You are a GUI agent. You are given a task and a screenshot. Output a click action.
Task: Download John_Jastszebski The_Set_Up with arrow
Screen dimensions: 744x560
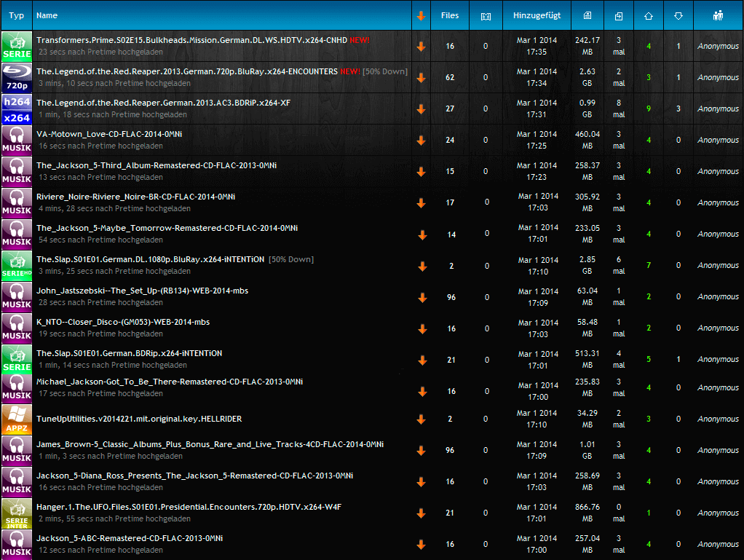tap(422, 298)
